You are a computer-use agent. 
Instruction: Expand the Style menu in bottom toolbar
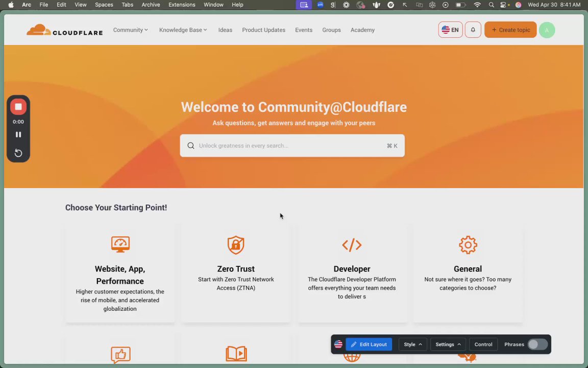click(x=412, y=344)
